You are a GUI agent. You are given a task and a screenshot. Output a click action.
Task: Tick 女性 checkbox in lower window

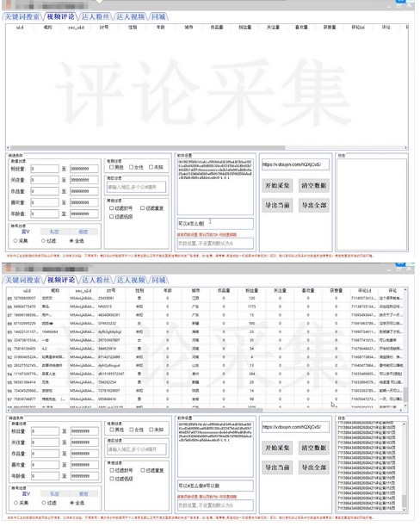tap(132, 430)
